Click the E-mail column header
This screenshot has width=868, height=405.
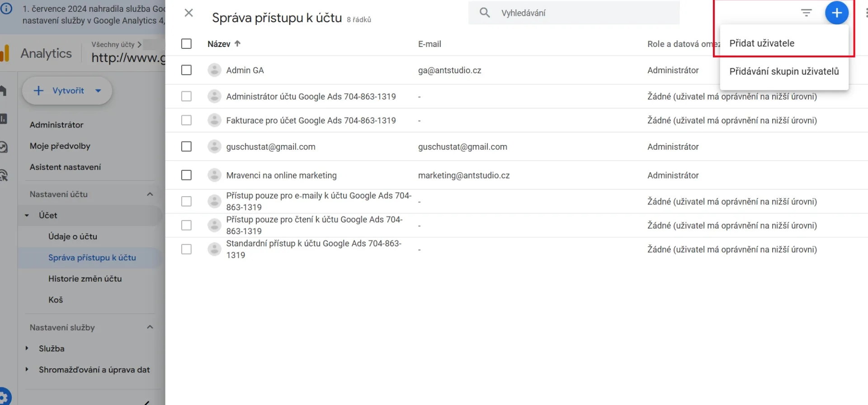click(x=429, y=44)
